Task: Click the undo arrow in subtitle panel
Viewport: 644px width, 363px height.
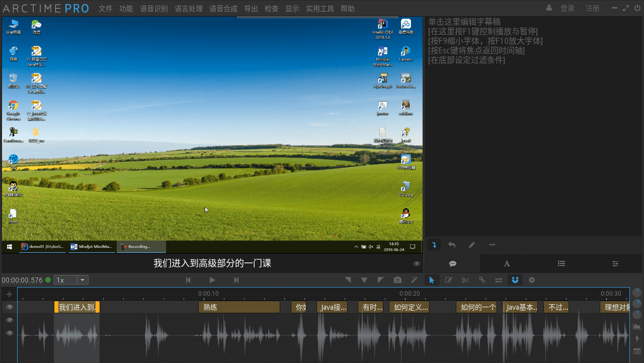Action: point(452,245)
